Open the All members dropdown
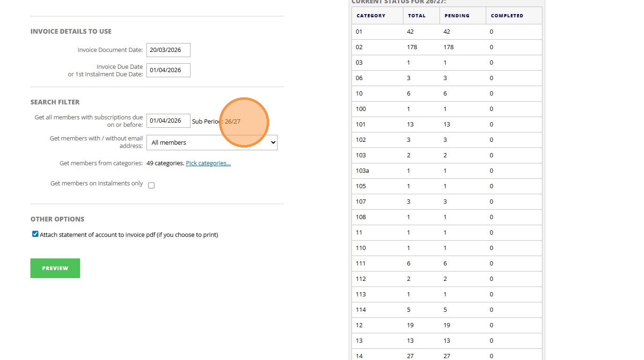644x360 pixels. click(x=212, y=143)
